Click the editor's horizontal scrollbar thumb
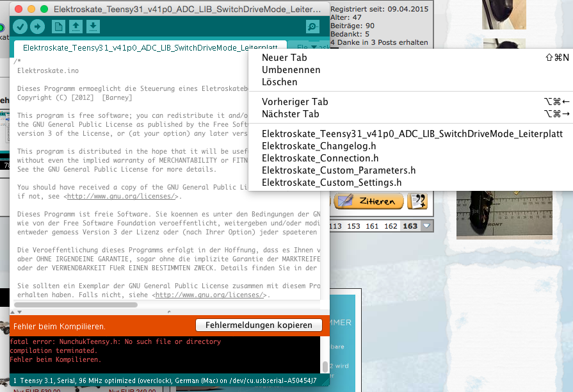The image size is (573, 392). [x=76, y=305]
